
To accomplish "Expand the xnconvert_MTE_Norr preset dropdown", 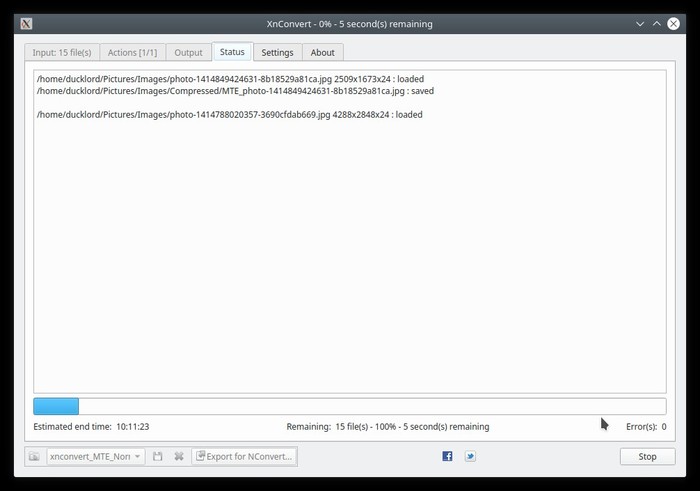I will pyautogui.click(x=96, y=456).
